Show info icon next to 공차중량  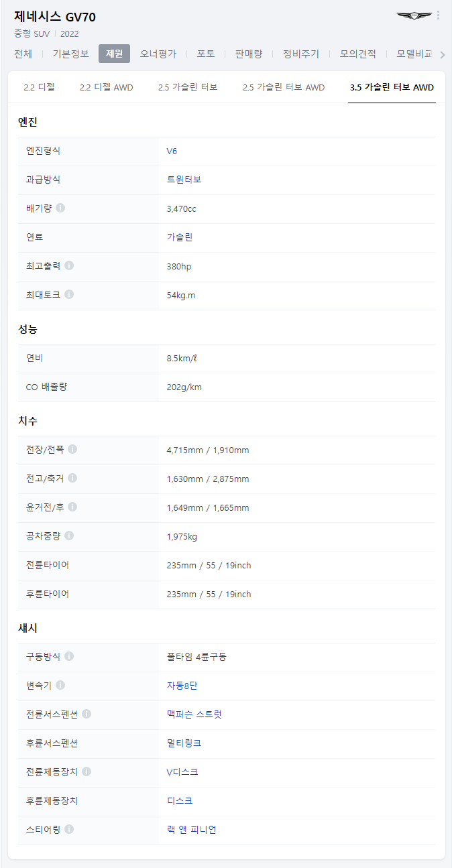pyautogui.click(x=69, y=536)
